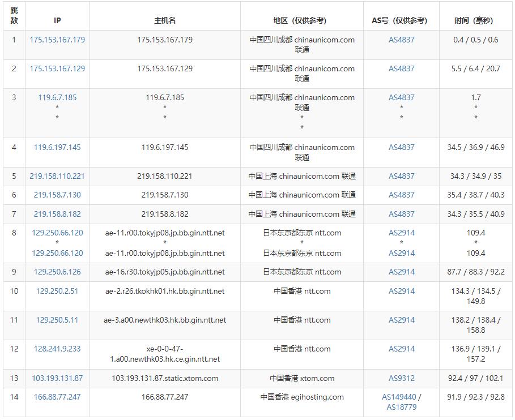Viewport: 515px width, 420px height.
Task: Select time value 35.4 / 38.7 / 40.3
Action: click(475, 195)
